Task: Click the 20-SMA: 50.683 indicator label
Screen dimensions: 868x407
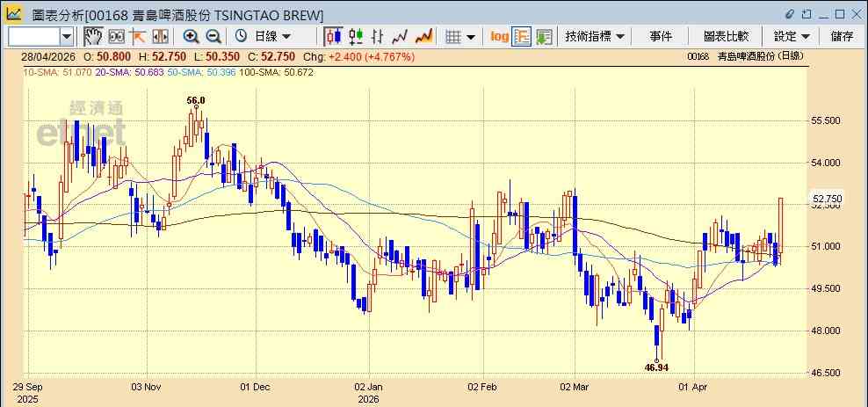Action: (130, 72)
